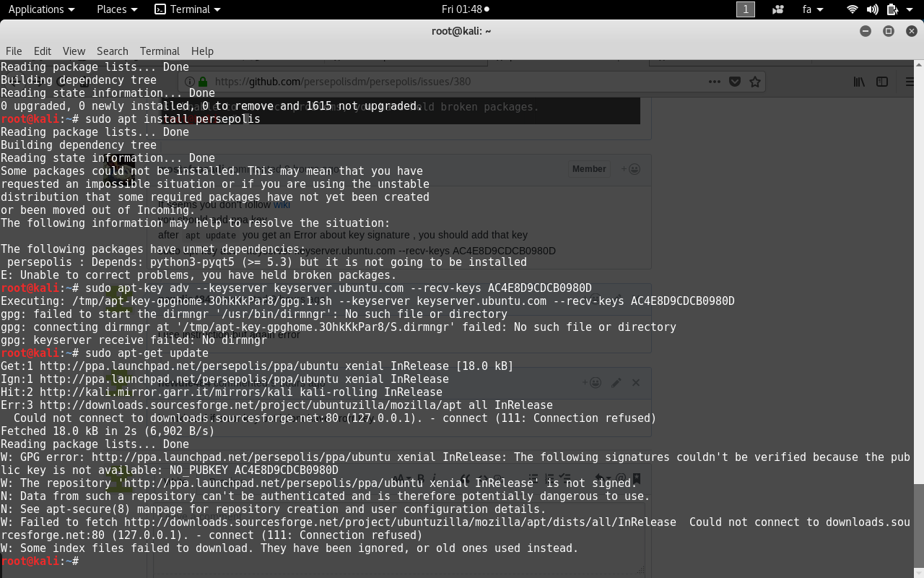Open the Edit menu in terminal

click(43, 51)
